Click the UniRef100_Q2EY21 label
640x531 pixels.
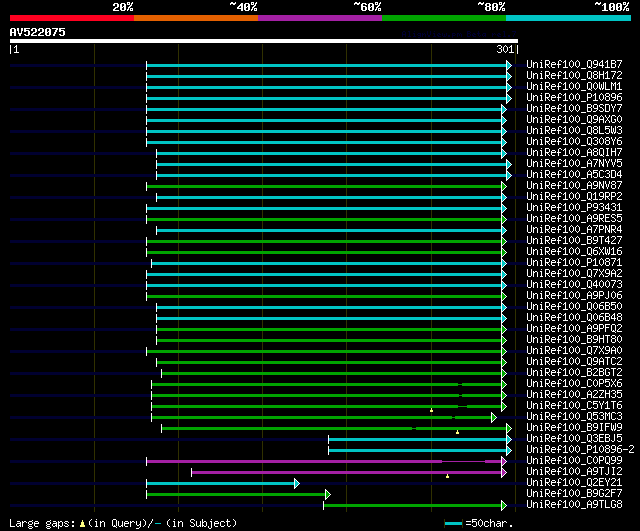tap(574, 483)
